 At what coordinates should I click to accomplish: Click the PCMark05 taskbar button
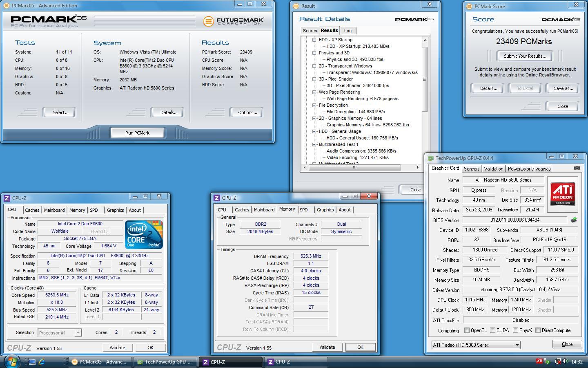coord(100,362)
